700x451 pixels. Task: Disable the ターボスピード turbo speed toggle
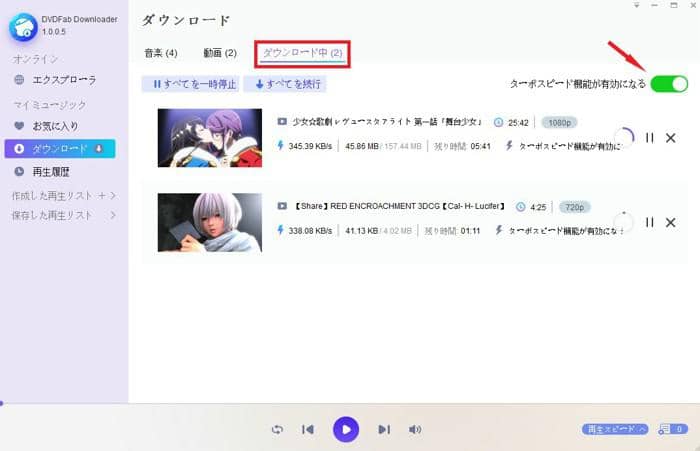(668, 84)
